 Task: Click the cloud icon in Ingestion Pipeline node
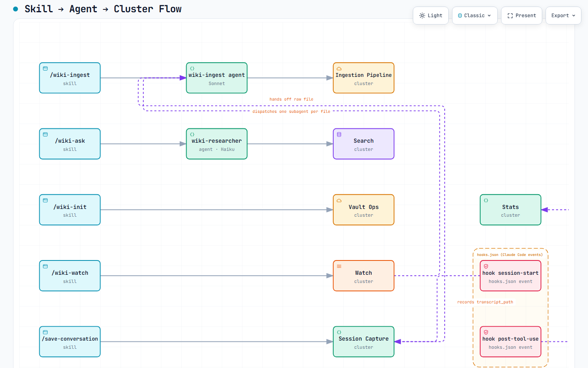pyautogui.click(x=339, y=68)
